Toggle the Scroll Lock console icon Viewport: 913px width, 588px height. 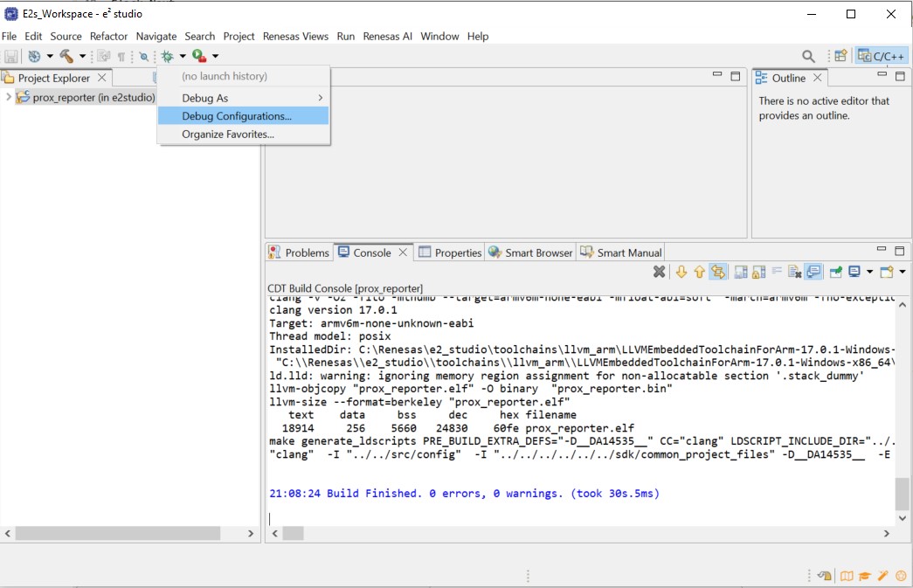click(759, 272)
